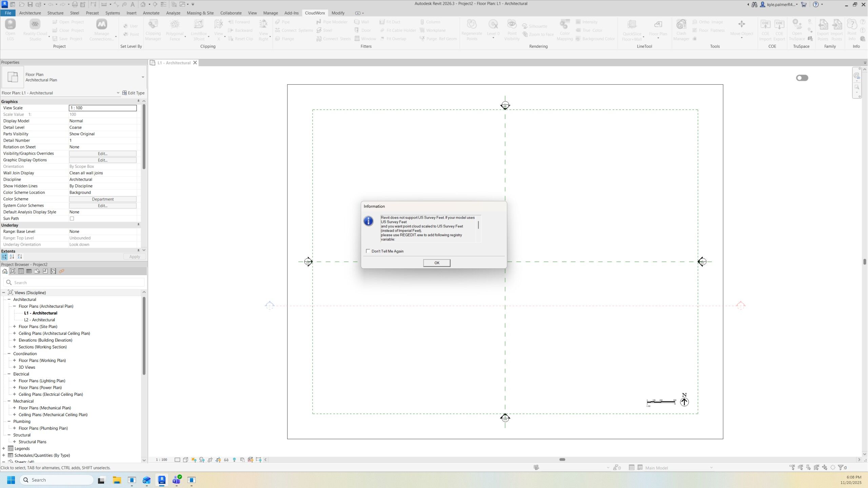Open the Clipping Manager tool
868x488 pixels.
(153, 25)
